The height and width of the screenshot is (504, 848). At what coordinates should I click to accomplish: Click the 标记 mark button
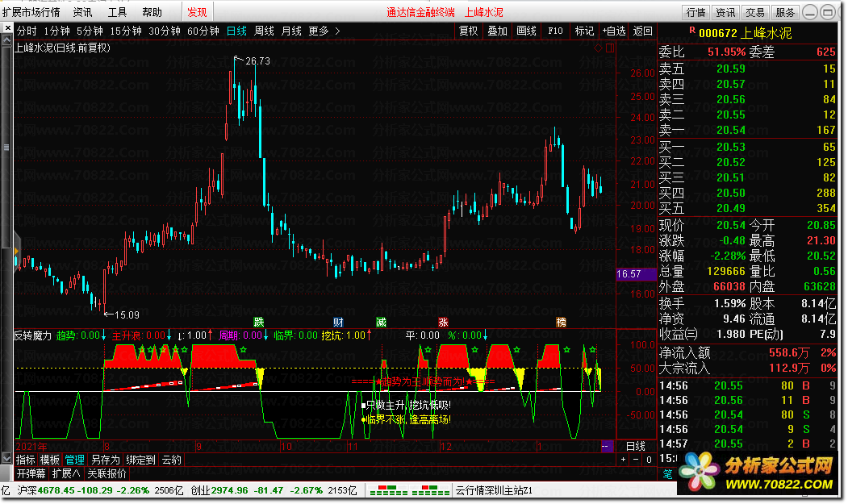[584, 31]
